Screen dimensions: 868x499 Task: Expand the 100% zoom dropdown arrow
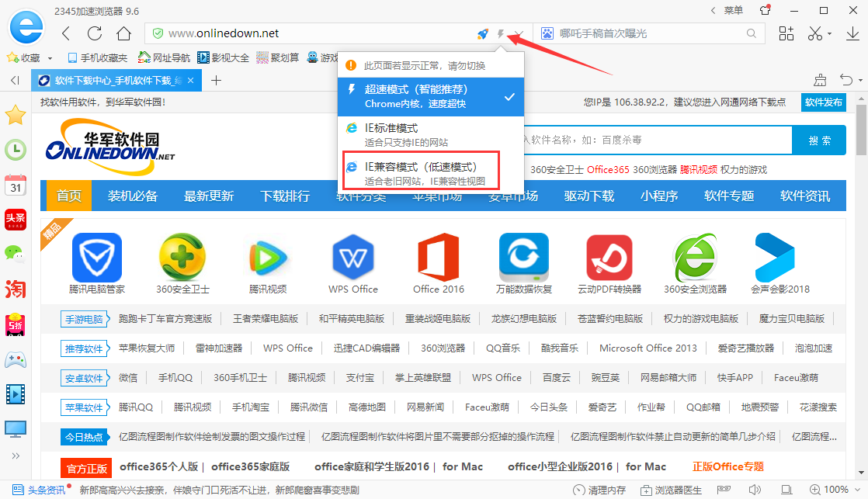pyautogui.click(x=857, y=490)
